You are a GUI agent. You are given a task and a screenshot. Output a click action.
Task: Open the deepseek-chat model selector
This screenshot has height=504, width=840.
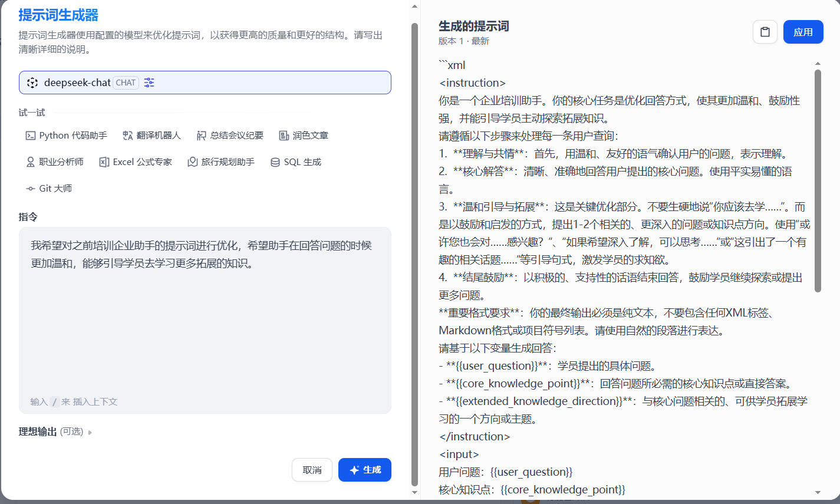click(205, 83)
